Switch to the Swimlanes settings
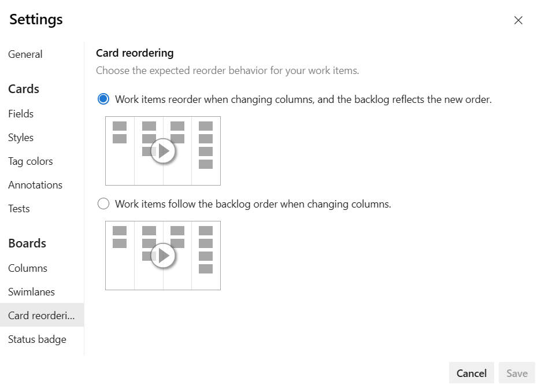Viewport: 545px width, 392px height. click(31, 292)
